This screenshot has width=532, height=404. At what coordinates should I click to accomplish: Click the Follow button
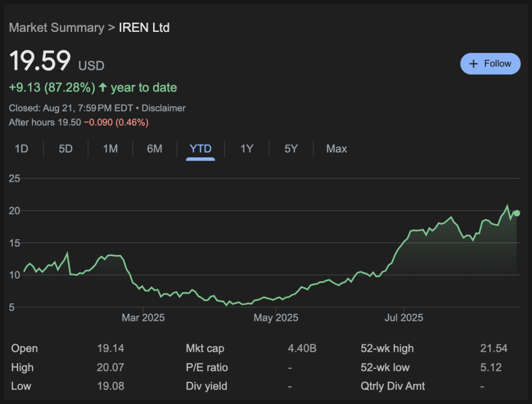[x=490, y=64]
